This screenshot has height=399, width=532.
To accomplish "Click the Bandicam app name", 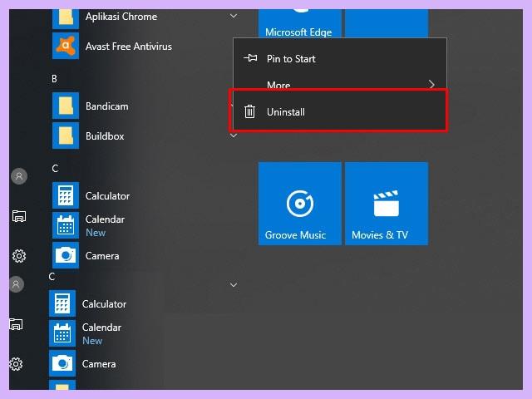I will coord(107,106).
